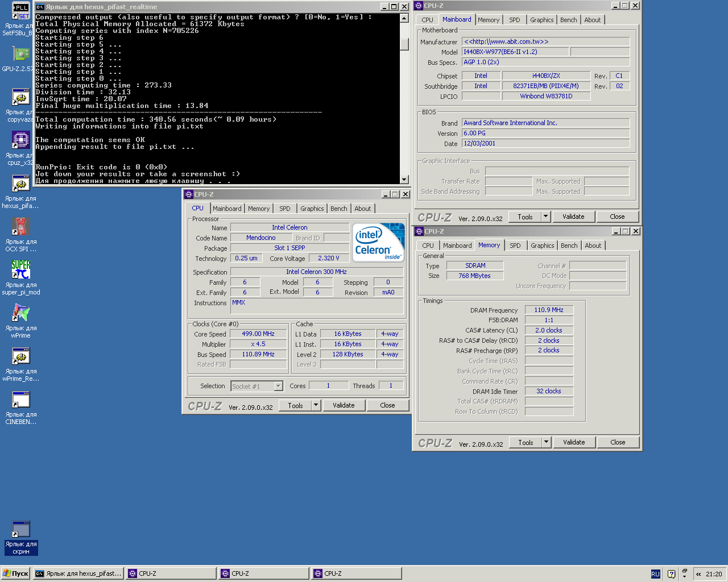
Task: Click the console scrollbar down arrow
Action: (404, 180)
